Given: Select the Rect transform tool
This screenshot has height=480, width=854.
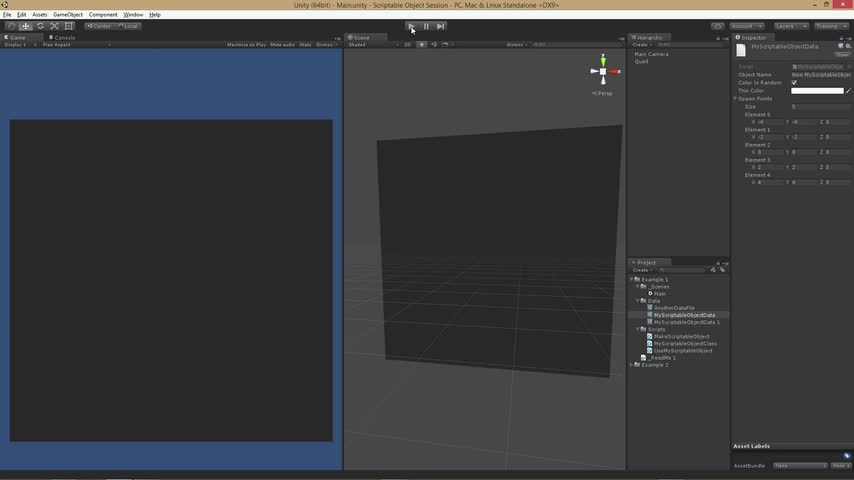Looking at the screenshot, I should pyautogui.click(x=68, y=26).
